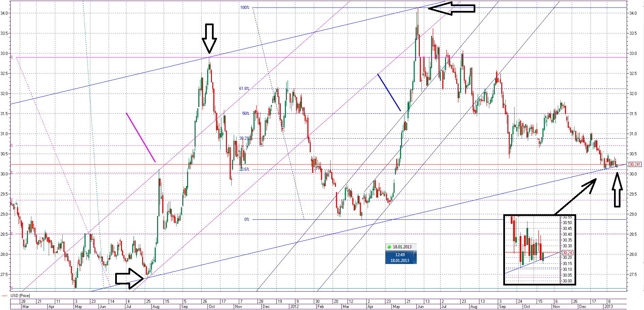Click date label 25 near Aug on time axis
The width and height of the screenshot is (644, 310).
click(x=148, y=301)
